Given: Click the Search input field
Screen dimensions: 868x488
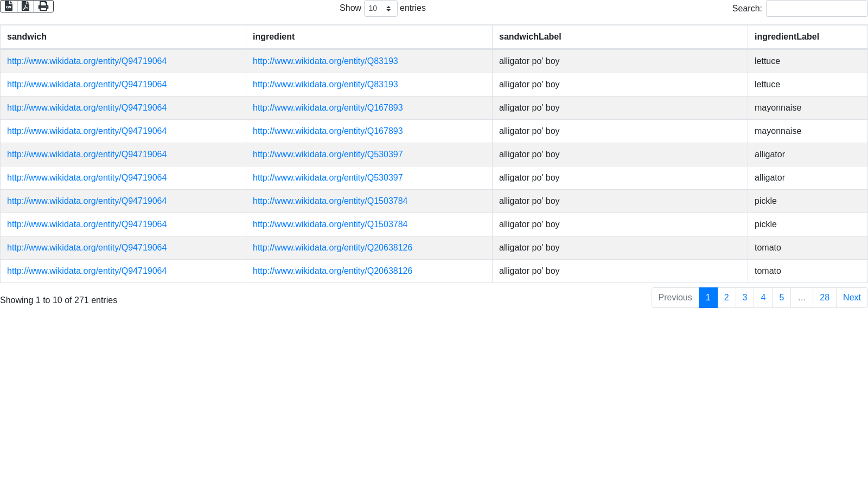Looking at the screenshot, I should point(816,9).
